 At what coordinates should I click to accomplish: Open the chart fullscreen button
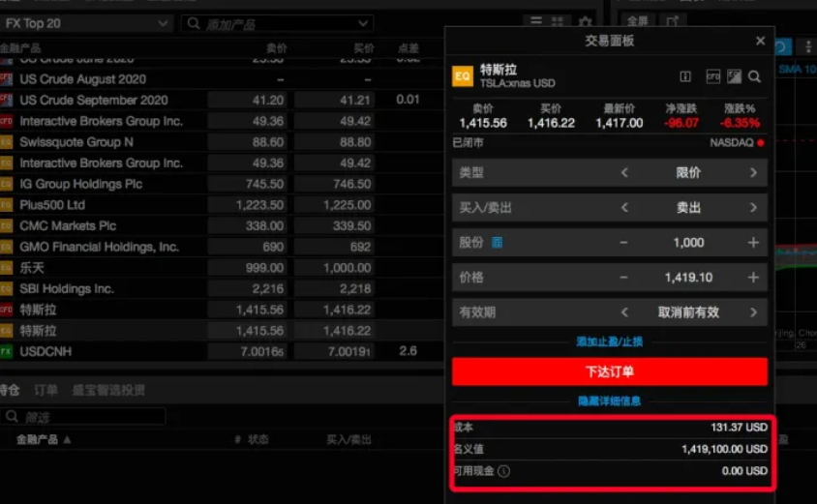(x=637, y=21)
